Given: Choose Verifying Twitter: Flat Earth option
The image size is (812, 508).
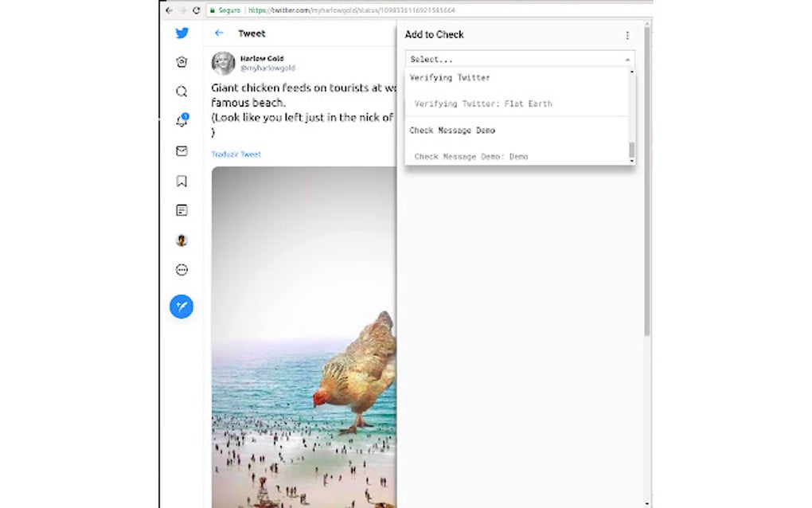Looking at the screenshot, I should [483, 104].
